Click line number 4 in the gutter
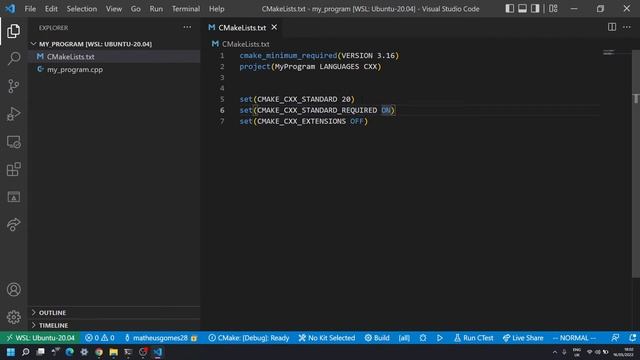Viewport: 640px width, 360px height. tap(222, 88)
